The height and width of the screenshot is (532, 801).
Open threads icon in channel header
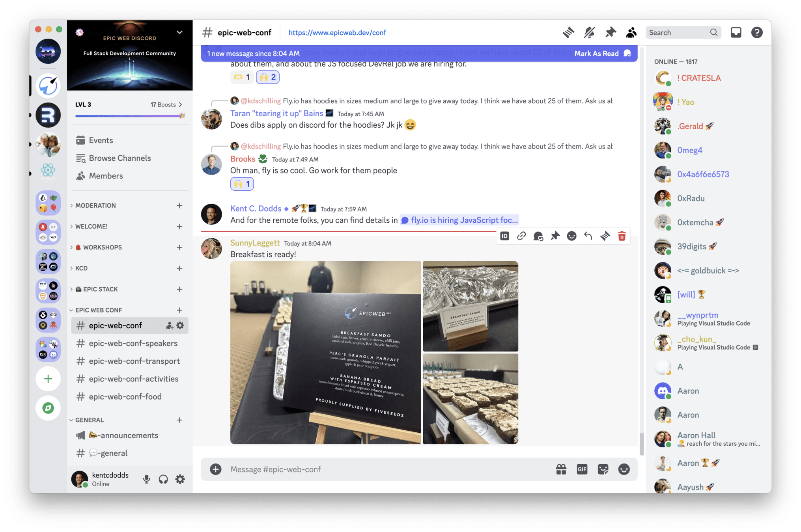[x=568, y=32]
